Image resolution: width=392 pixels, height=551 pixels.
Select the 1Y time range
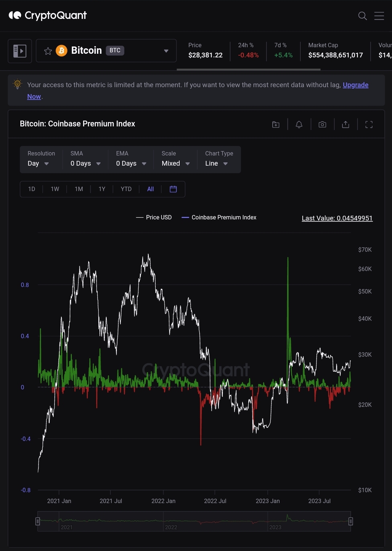[102, 189]
